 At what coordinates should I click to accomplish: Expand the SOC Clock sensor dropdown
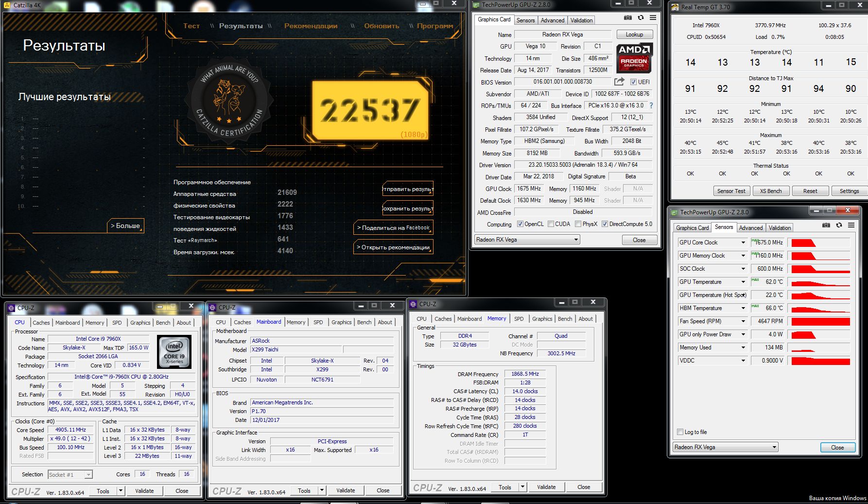[x=743, y=269]
